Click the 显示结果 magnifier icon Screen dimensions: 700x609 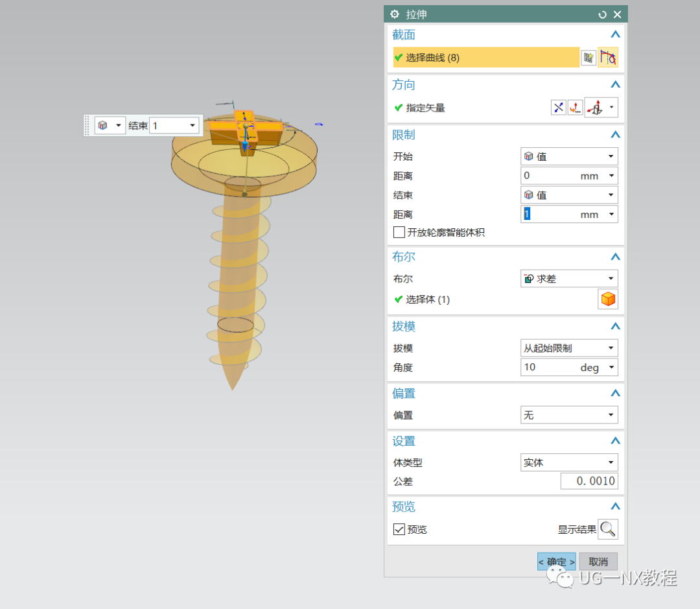click(x=607, y=529)
